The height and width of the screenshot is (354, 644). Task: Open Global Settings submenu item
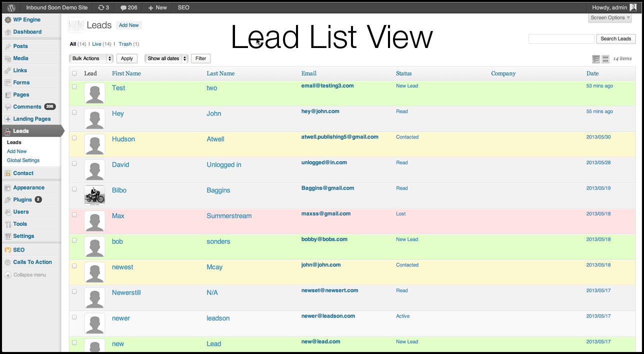23,160
